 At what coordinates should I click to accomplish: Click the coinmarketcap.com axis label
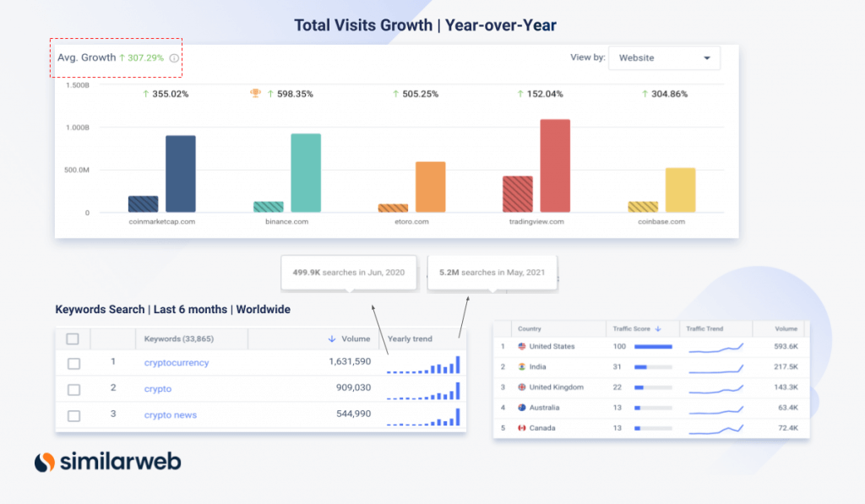click(x=161, y=222)
